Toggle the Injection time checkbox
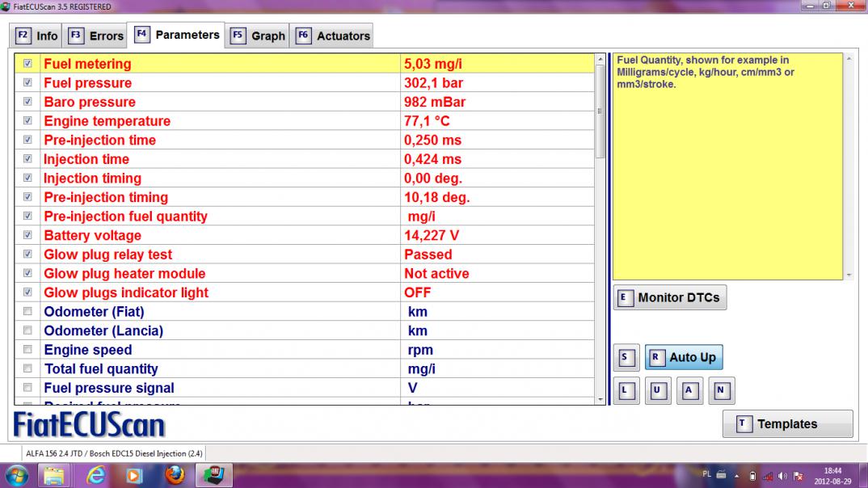The image size is (868, 488). [x=27, y=159]
